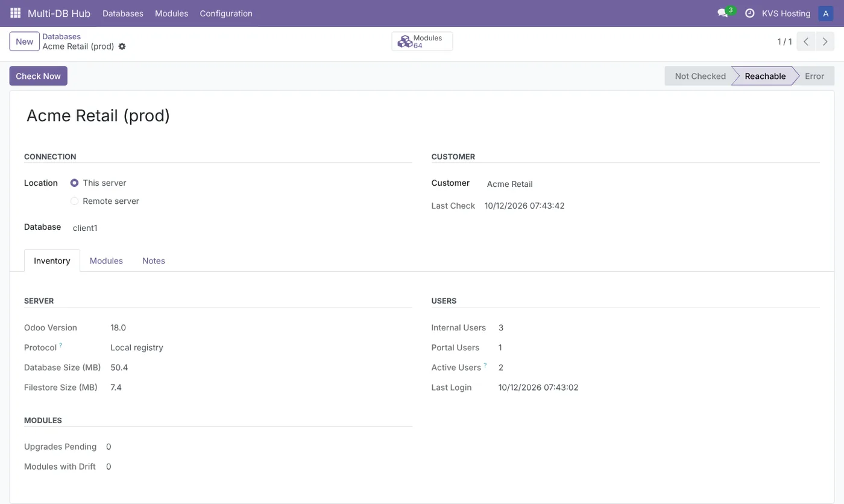The image size is (844, 504).
Task: Set status to Reachable
Action: pos(765,76)
